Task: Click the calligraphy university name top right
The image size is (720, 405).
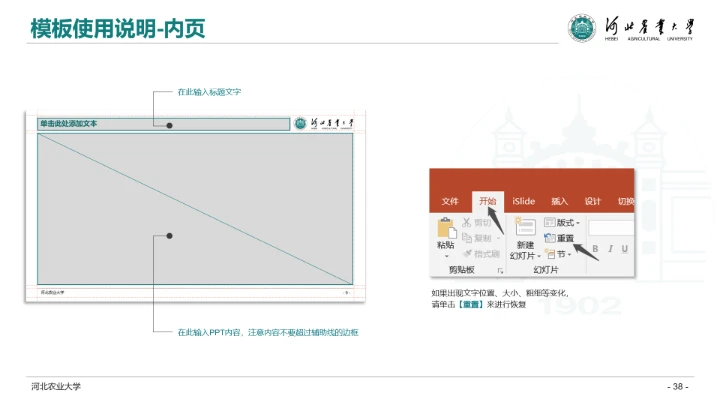Action: [649, 27]
